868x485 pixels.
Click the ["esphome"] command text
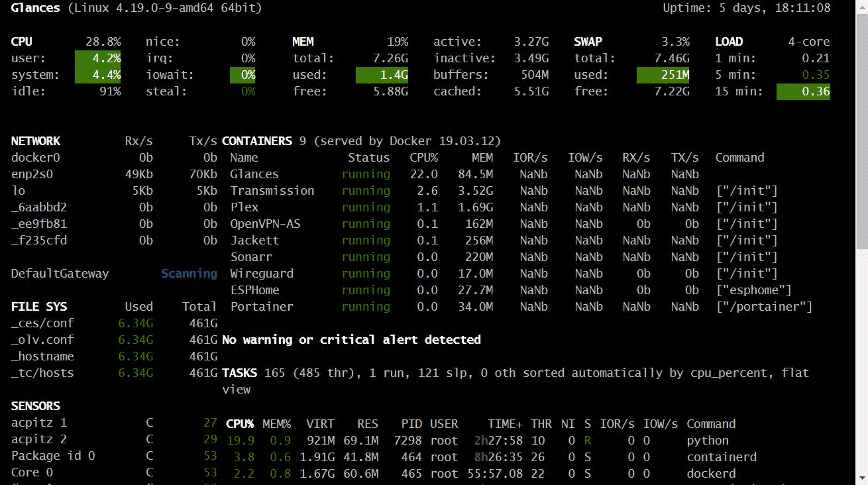[x=753, y=290]
